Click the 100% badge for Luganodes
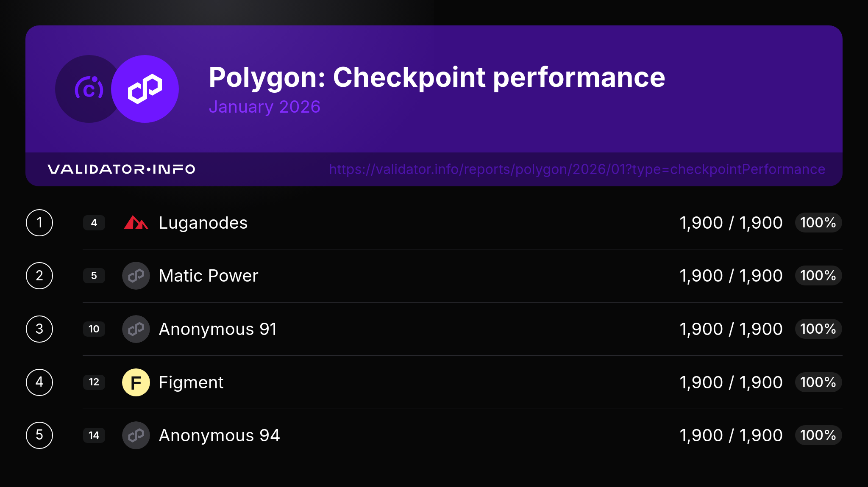Screen dimensions: 868x487 [x=818, y=223]
